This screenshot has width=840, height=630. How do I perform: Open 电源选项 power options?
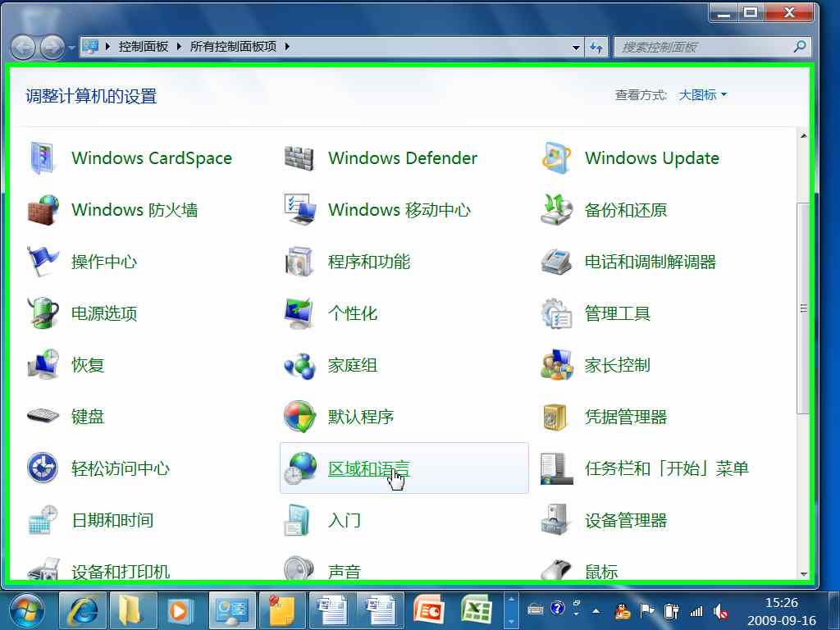pos(82,313)
